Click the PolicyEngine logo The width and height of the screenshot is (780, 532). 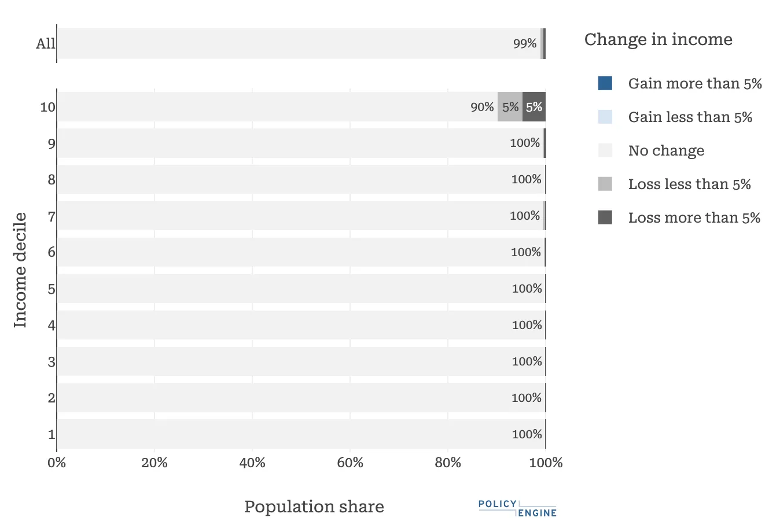click(x=517, y=508)
